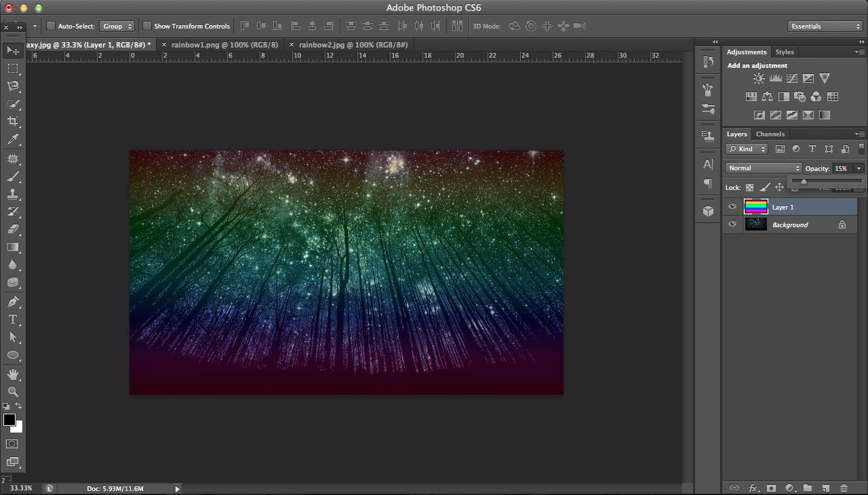Image resolution: width=868 pixels, height=495 pixels.
Task: Add a Vibrance adjustment
Action: pyautogui.click(x=825, y=79)
